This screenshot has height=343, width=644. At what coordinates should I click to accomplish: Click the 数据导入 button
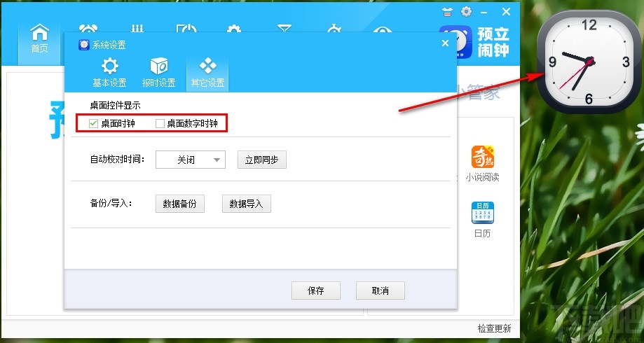[x=247, y=204]
